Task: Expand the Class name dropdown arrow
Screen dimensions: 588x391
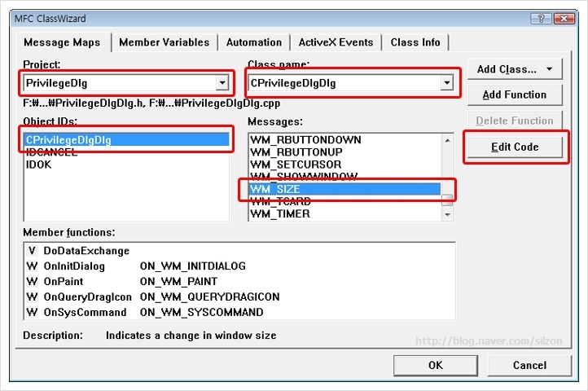Action: point(446,82)
